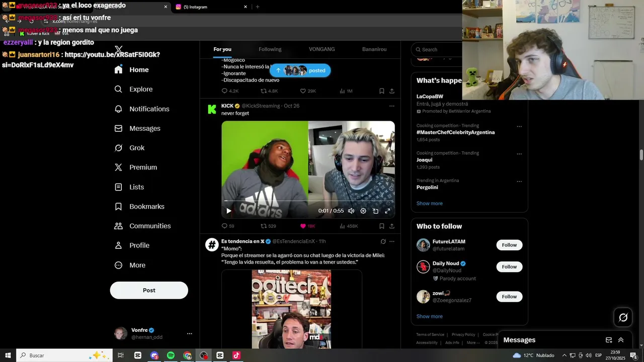Repost the top post with 4.8K reposts

point(269,91)
